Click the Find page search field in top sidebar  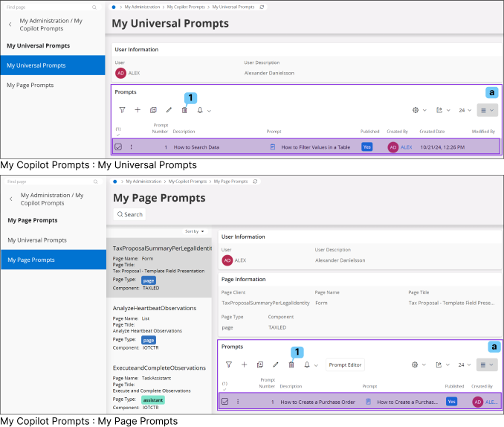click(x=48, y=7)
